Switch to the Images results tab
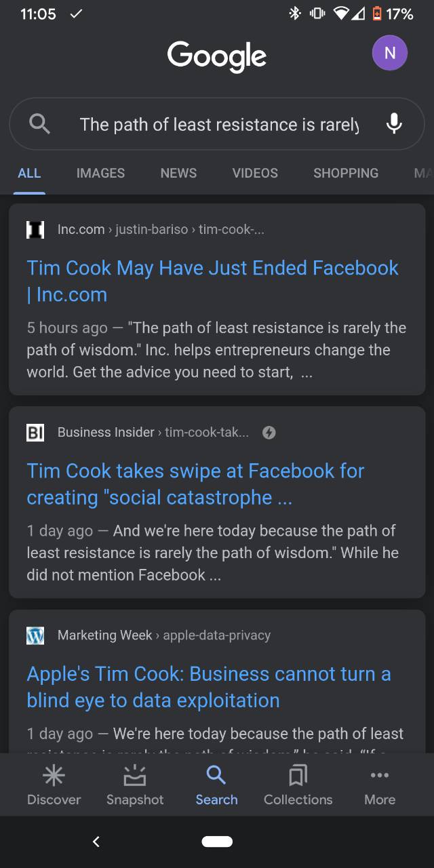434x868 pixels. point(100,173)
